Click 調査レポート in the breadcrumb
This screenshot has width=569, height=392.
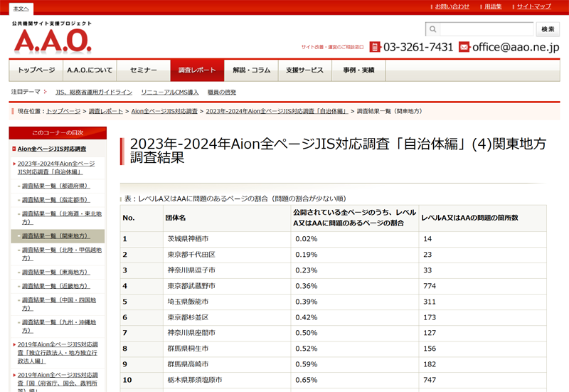pos(106,112)
